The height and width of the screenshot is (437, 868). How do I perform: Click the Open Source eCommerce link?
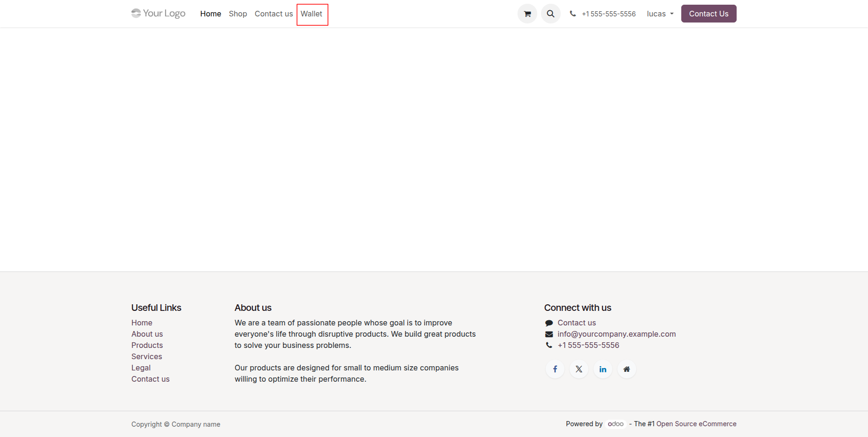pyautogui.click(x=696, y=424)
